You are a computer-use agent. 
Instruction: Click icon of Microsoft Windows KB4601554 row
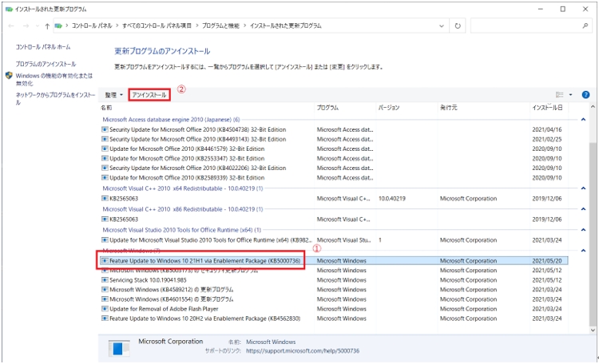105,299
